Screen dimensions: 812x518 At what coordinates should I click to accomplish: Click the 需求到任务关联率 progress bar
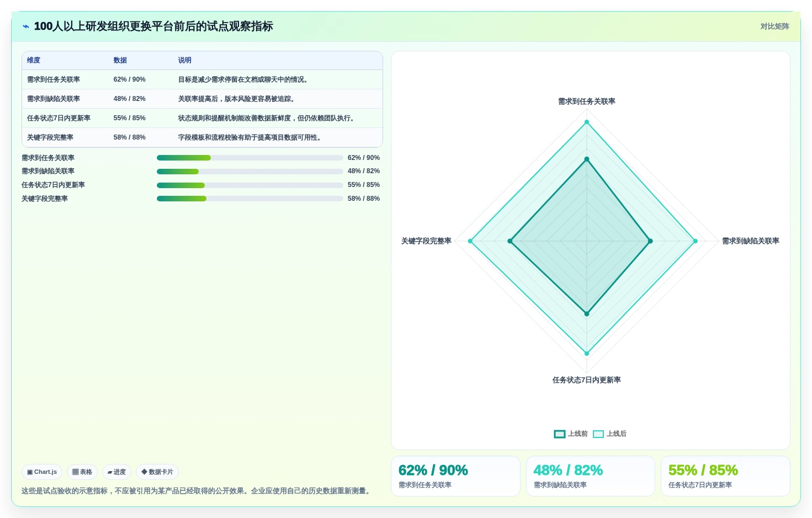[250, 158]
